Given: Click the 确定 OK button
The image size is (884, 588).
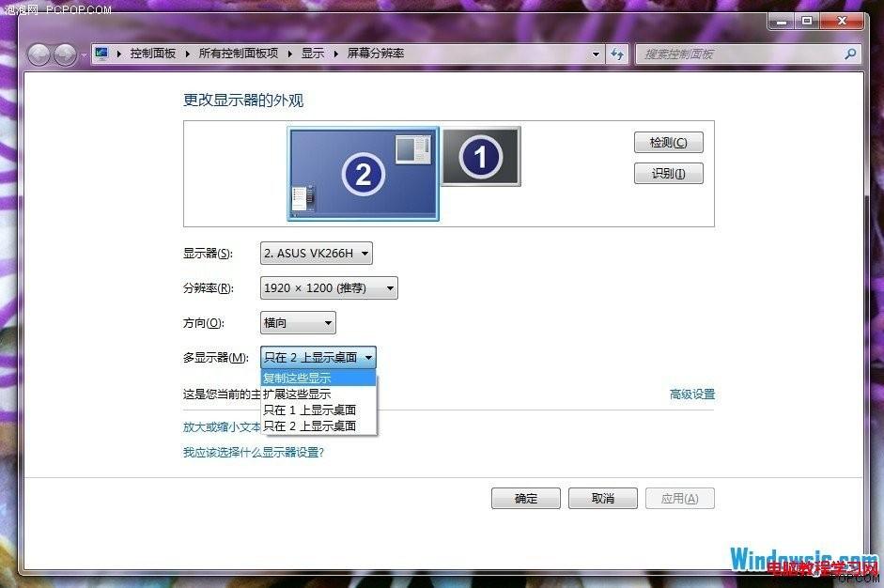Looking at the screenshot, I should [x=526, y=499].
